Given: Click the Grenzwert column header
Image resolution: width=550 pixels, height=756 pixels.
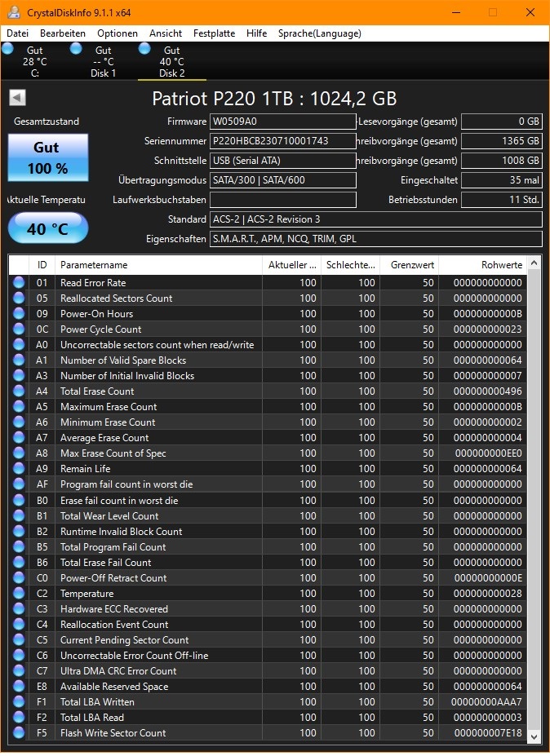Looking at the screenshot, I should click(409, 265).
